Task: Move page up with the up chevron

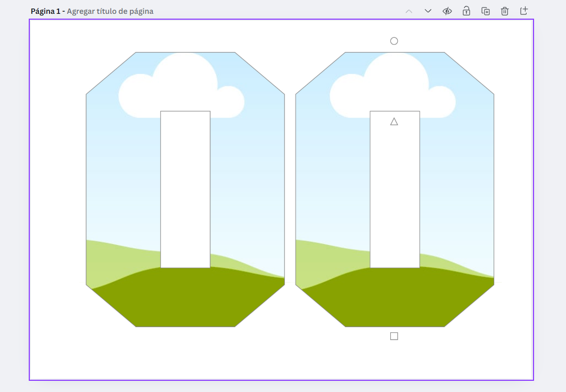Action: coord(408,11)
